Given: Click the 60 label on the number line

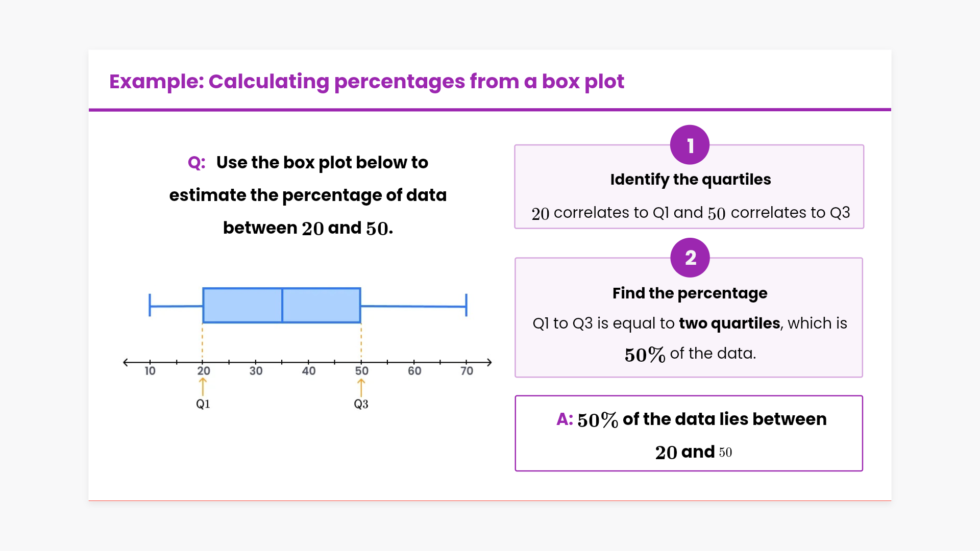Looking at the screenshot, I should click(414, 371).
